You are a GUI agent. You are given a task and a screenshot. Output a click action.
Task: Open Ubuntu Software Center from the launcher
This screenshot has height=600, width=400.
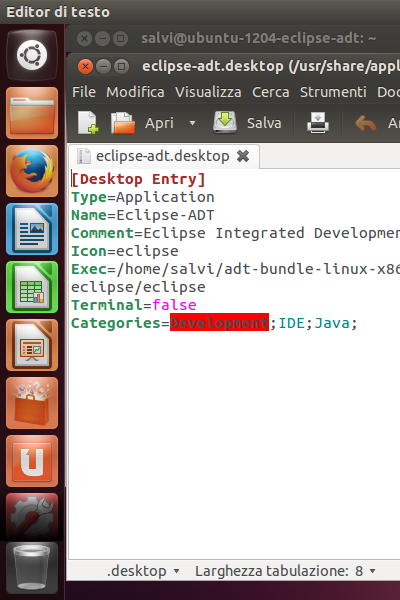(x=32, y=403)
